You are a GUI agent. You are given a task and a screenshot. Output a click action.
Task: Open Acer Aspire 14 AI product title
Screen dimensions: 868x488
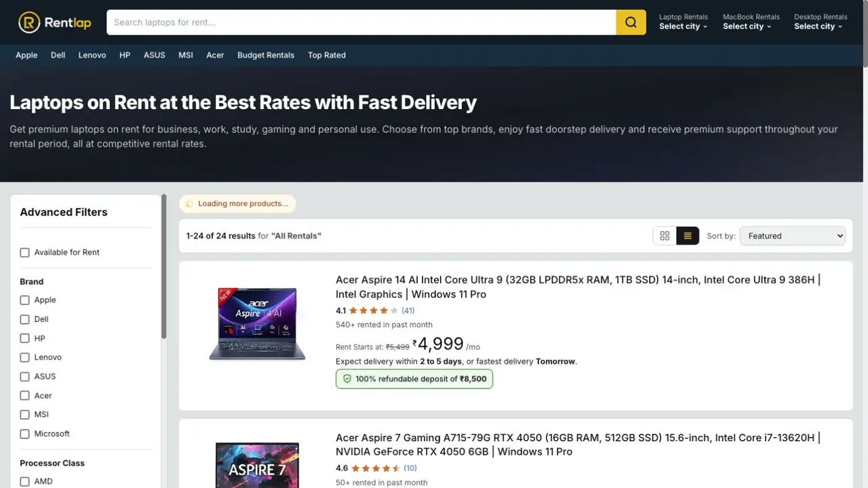tap(578, 287)
